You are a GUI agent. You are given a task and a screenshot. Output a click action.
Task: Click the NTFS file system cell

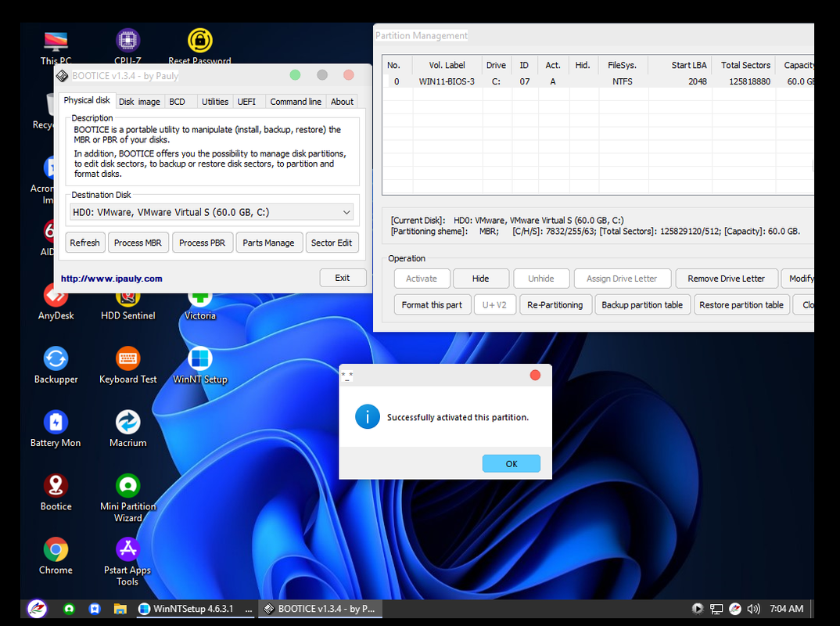click(x=623, y=81)
